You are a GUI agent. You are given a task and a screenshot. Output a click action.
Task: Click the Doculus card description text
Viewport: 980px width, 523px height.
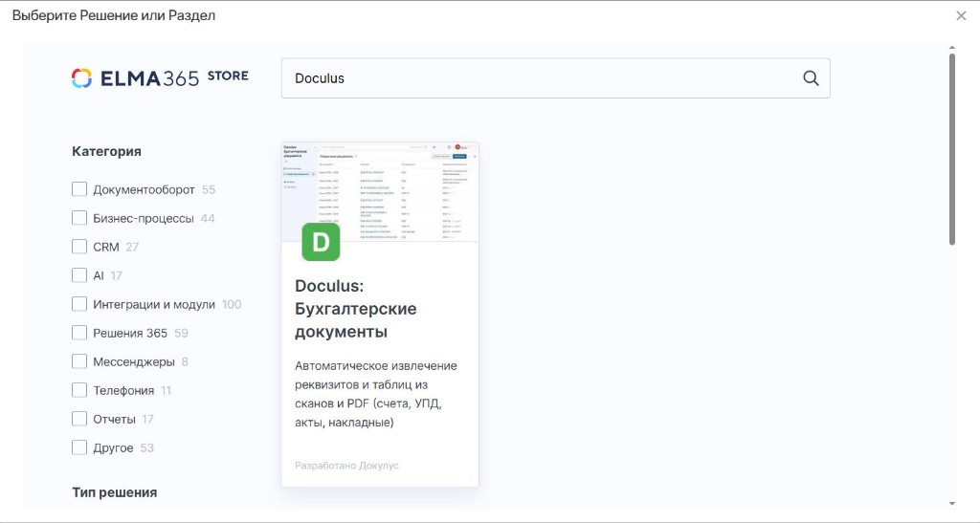coord(376,394)
